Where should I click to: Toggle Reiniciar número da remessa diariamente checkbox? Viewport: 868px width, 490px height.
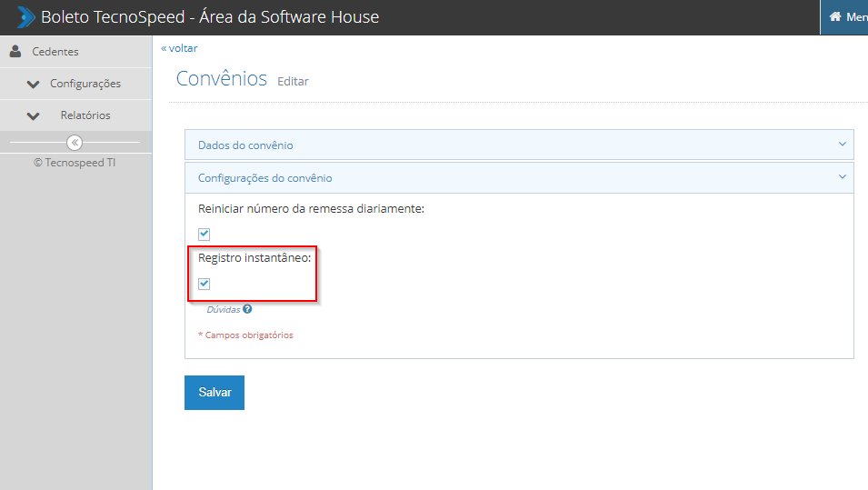(x=205, y=234)
